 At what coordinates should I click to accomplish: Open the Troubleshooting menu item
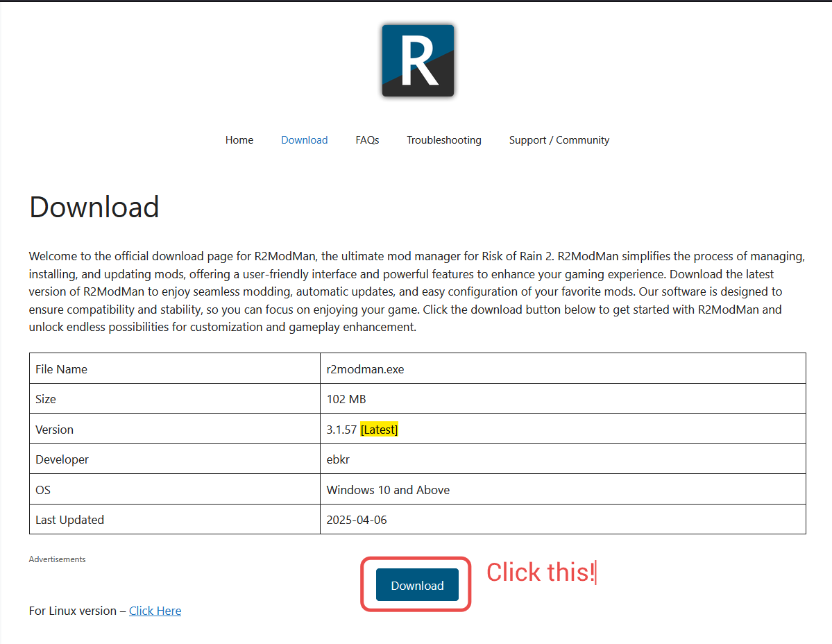click(x=443, y=140)
